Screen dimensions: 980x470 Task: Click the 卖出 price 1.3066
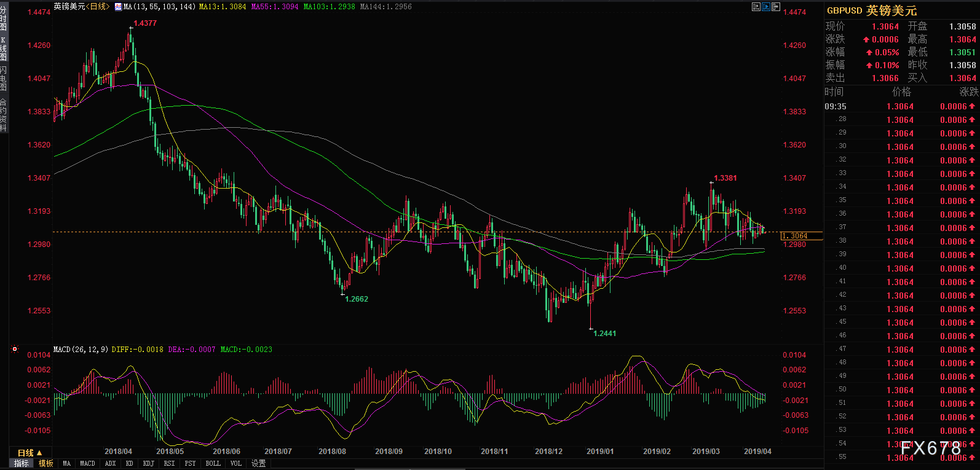885,78
